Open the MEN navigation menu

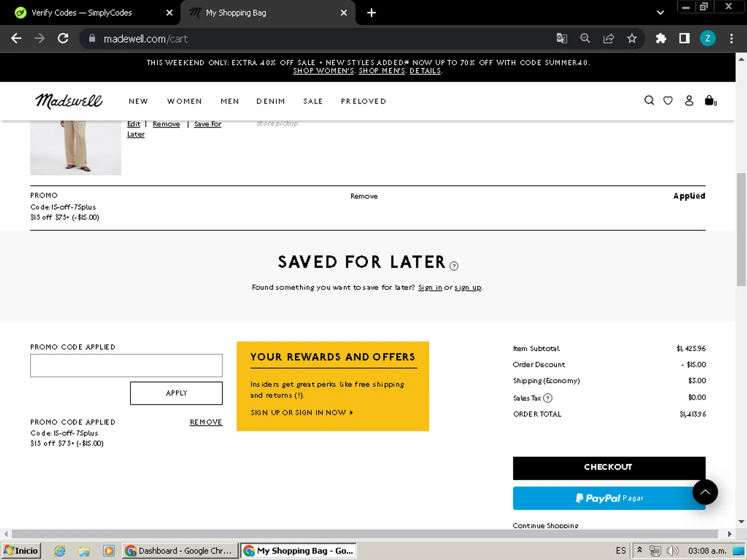click(x=230, y=101)
